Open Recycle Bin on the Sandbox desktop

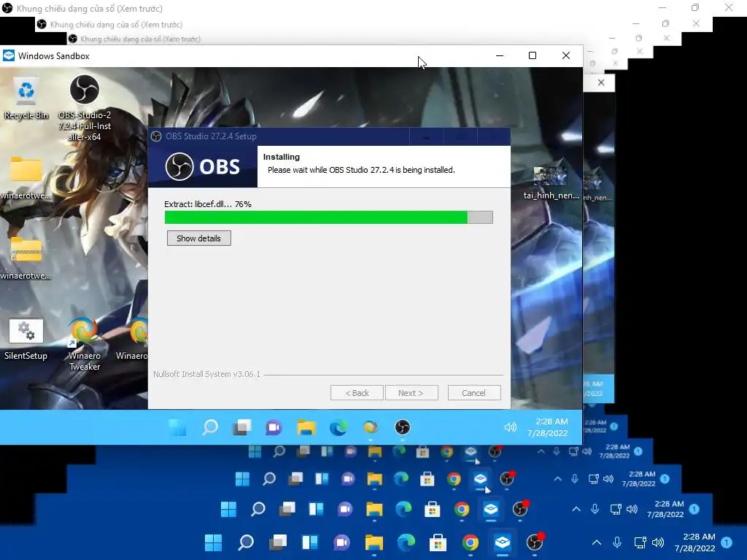[x=26, y=98]
